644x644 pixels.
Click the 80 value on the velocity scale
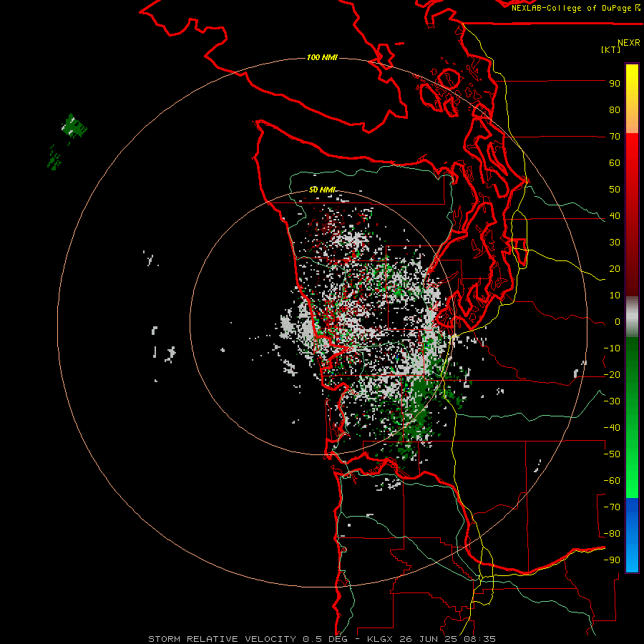pyautogui.click(x=615, y=109)
